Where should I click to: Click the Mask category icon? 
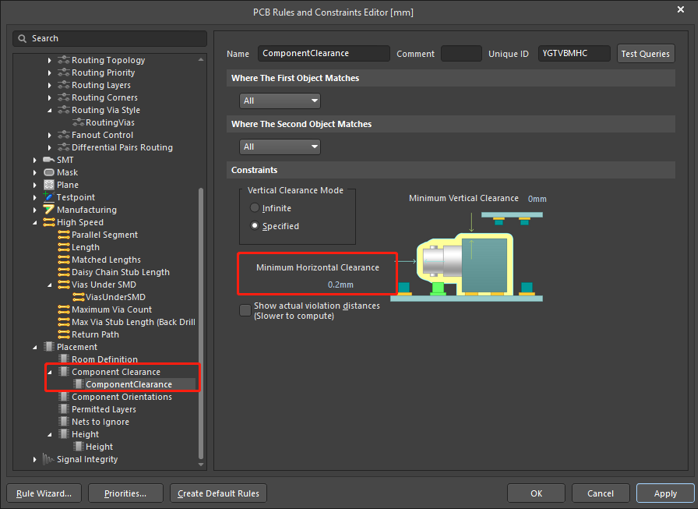(x=49, y=172)
